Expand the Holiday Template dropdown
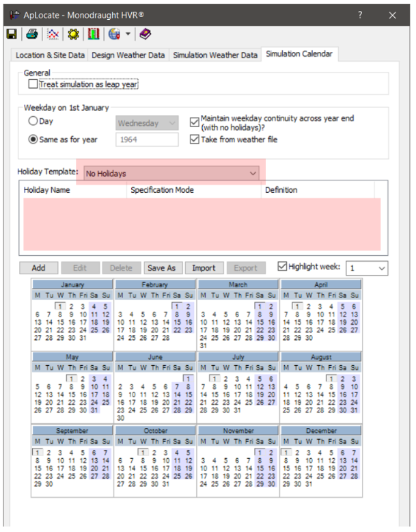This screenshot has width=416, height=532. click(x=253, y=174)
